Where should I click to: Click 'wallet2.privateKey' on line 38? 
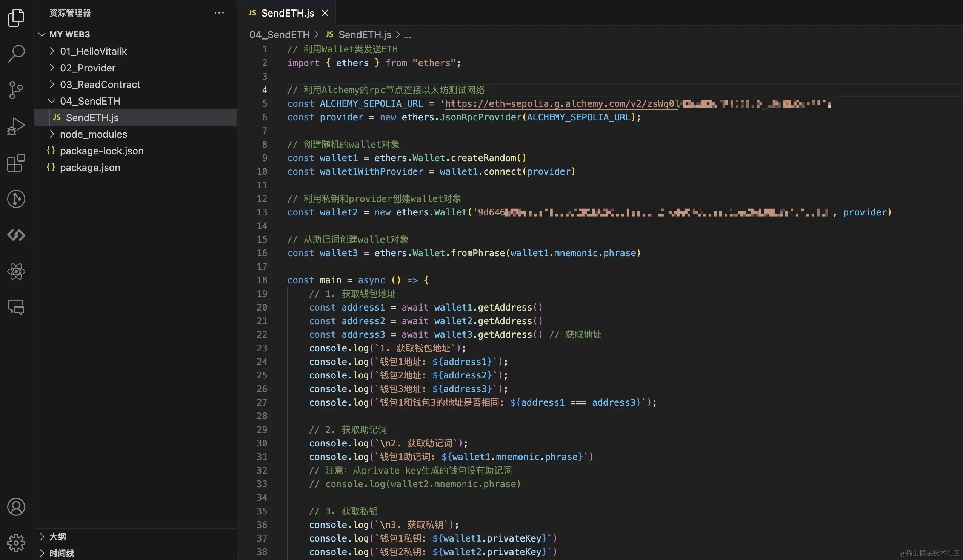(492, 552)
